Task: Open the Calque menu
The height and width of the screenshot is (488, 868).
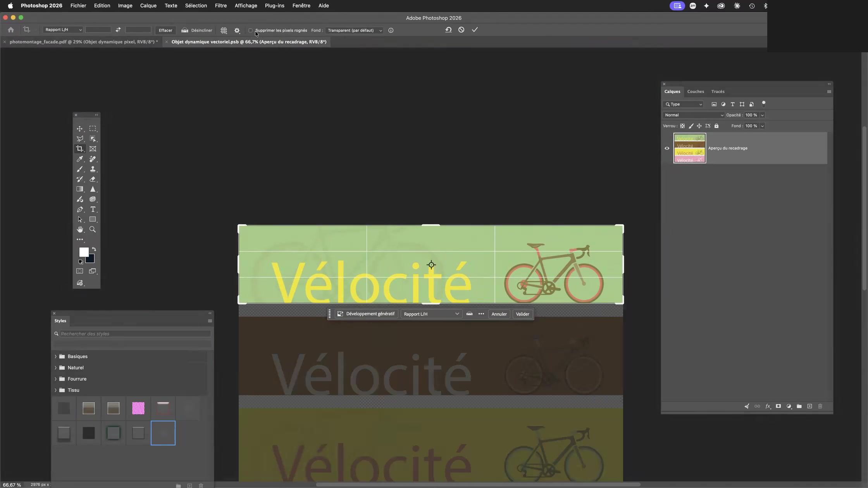Action: [x=148, y=5]
